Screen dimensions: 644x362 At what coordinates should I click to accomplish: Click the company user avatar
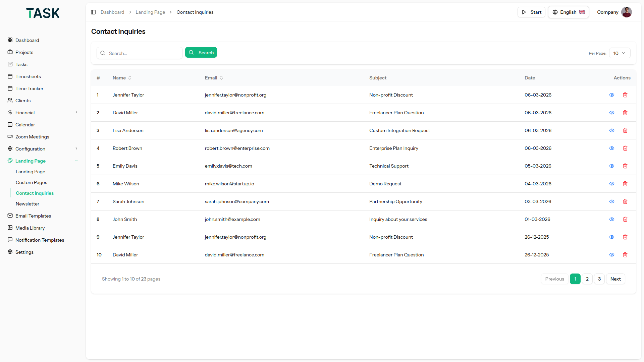626,12
